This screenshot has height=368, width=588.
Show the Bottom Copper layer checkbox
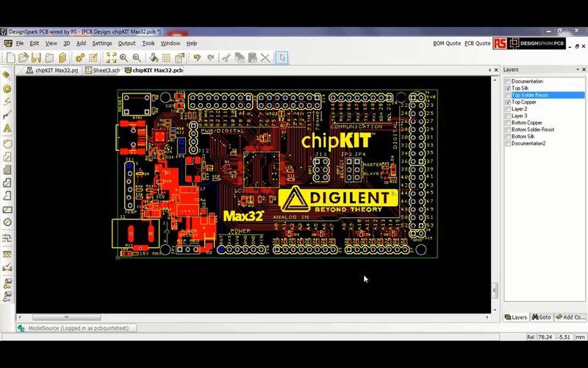[508, 123]
